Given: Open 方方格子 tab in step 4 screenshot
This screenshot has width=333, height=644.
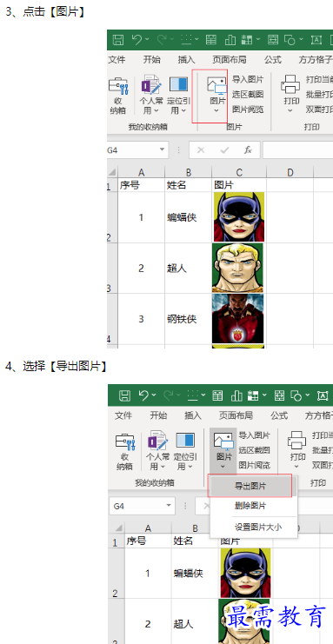Looking at the screenshot, I should pyautogui.click(x=319, y=415).
